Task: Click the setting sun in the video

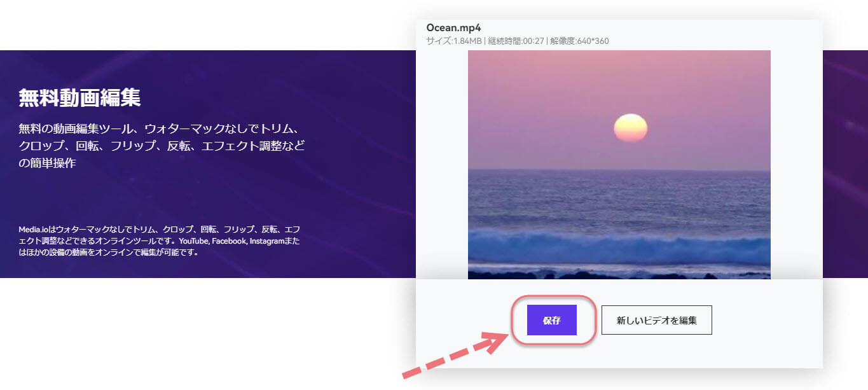Action: coord(630,128)
